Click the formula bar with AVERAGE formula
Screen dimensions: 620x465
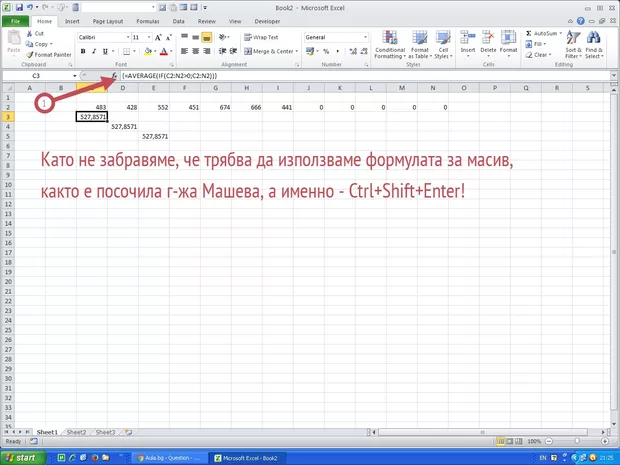coord(364,76)
